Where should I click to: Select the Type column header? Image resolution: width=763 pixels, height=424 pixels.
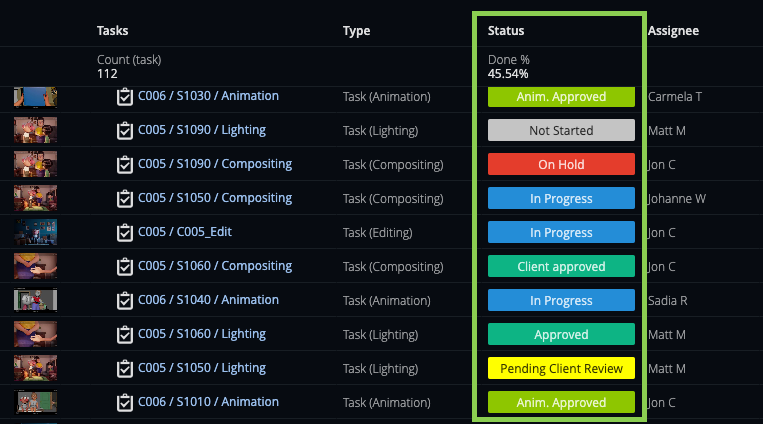tap(356, 31)
